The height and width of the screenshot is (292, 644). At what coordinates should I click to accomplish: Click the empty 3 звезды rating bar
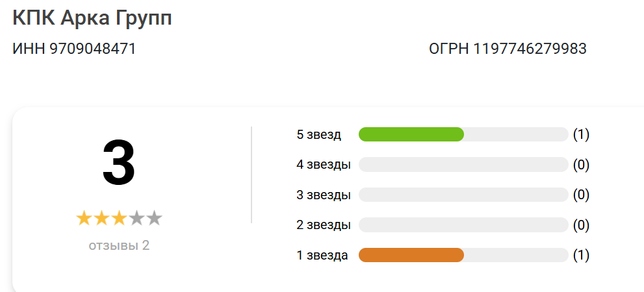click(463, 195)
